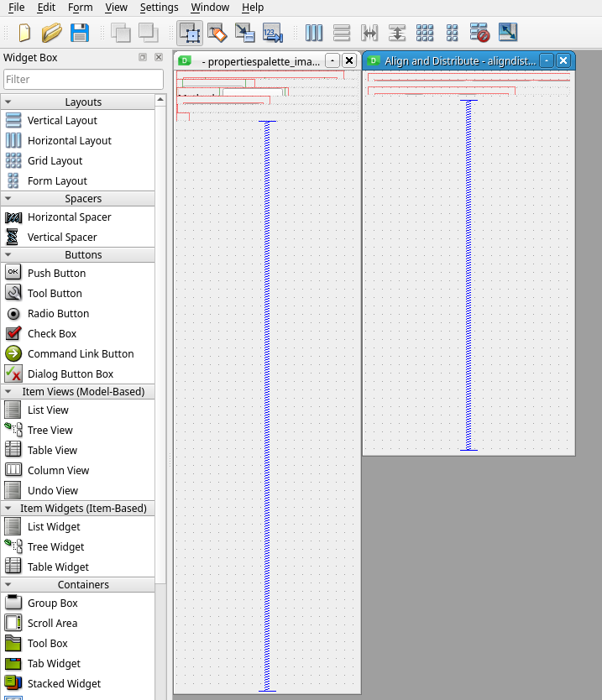Open the Form menu

81,8
